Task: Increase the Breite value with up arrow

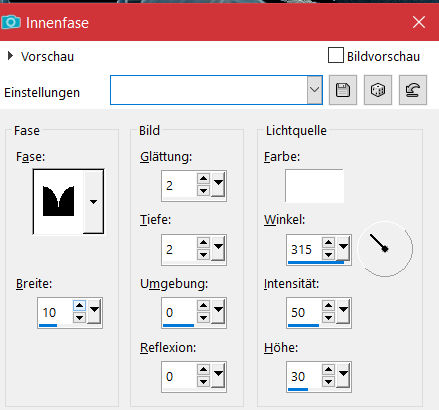Action: (x=79, y=305)
